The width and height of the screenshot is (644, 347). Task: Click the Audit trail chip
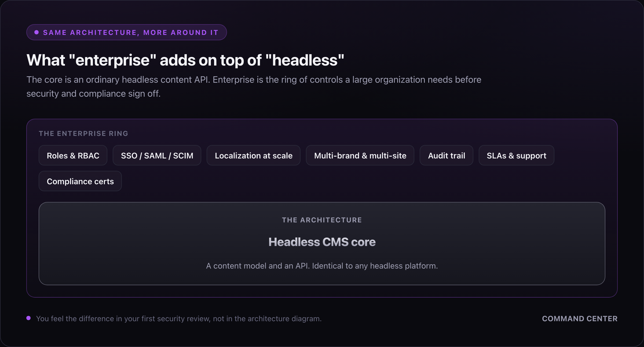[x=447, y=156]
